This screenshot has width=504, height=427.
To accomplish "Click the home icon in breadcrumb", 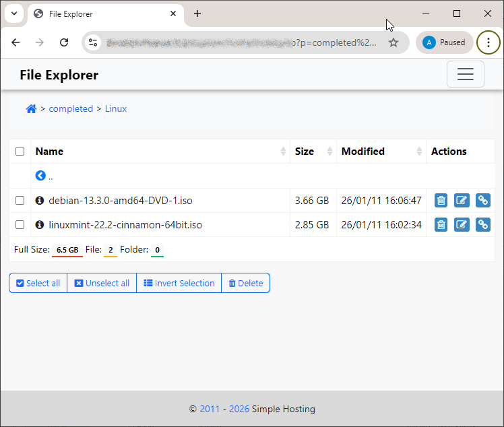I will pos(31,109).
